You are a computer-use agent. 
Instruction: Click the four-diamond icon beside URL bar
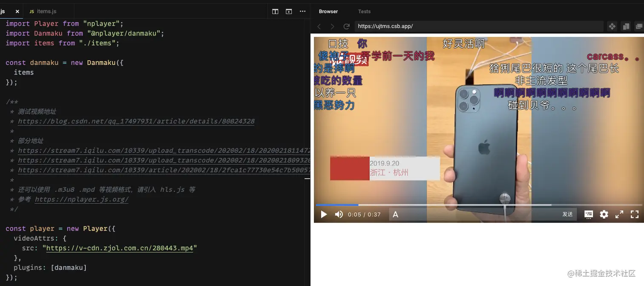point(612,26)
